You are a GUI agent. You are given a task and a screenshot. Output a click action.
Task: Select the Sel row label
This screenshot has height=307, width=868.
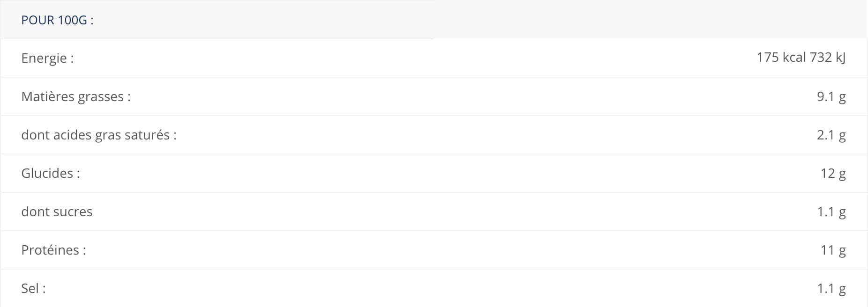coord(33,288)
